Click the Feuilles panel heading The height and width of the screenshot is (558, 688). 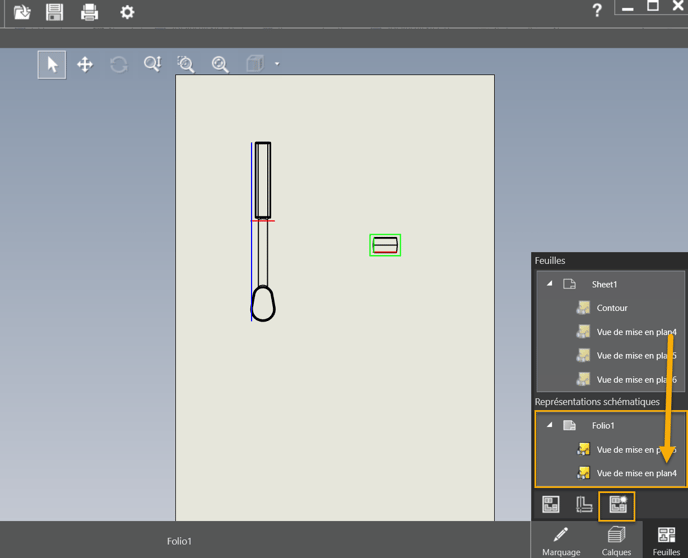[550, 261]
